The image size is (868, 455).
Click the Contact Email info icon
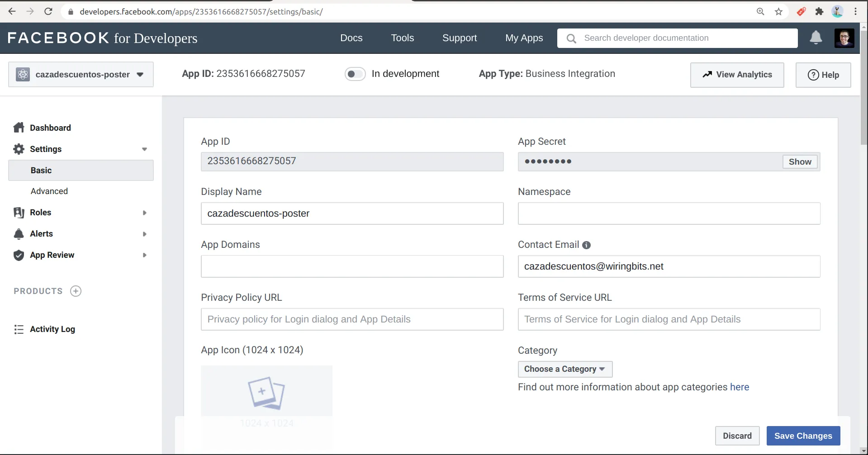(x=586, y=245)
